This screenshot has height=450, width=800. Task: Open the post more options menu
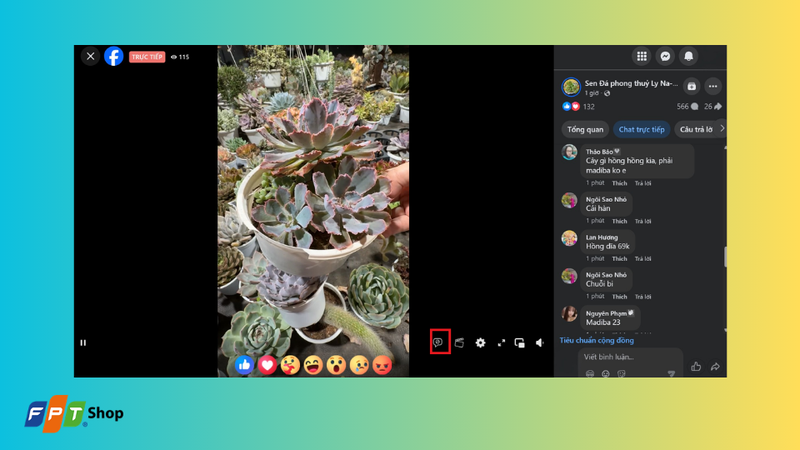(x=713, y=86)
